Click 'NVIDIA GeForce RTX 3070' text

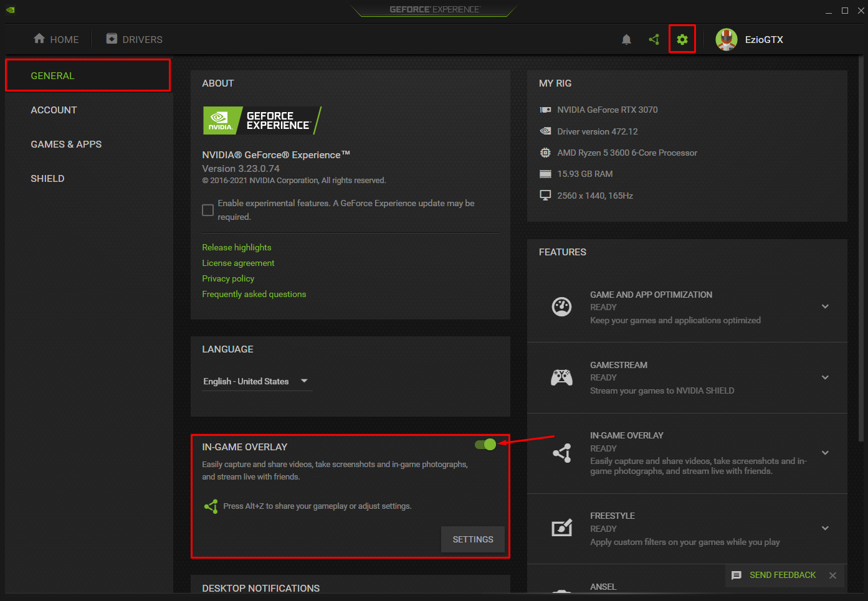pyautogui.click(x=608, y=110)
